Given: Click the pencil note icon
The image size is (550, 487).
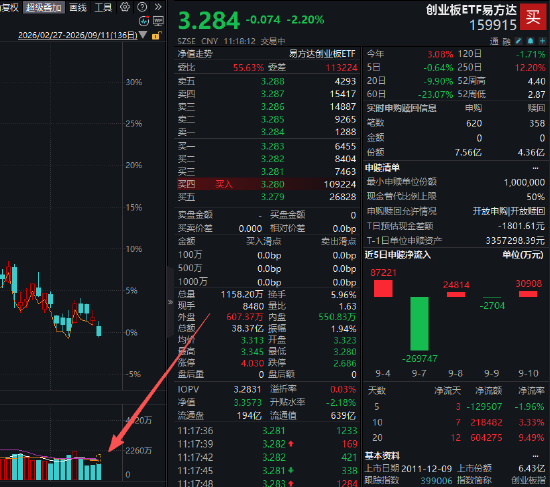Looking at the screenshot, I should click(x=518, y=41).
